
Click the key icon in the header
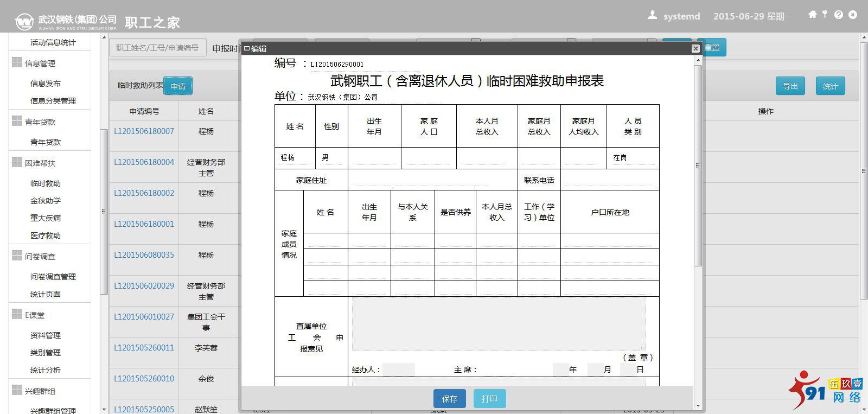tap(825, 15)
